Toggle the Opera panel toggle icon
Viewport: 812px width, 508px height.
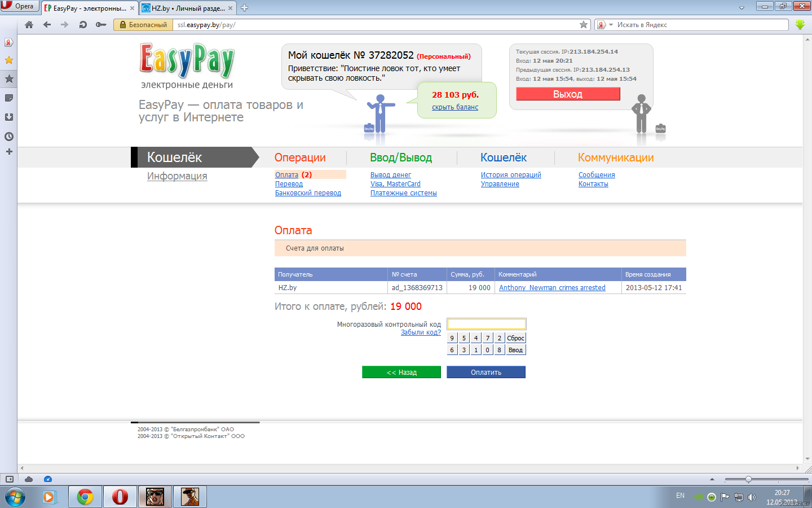pos(10,479)
